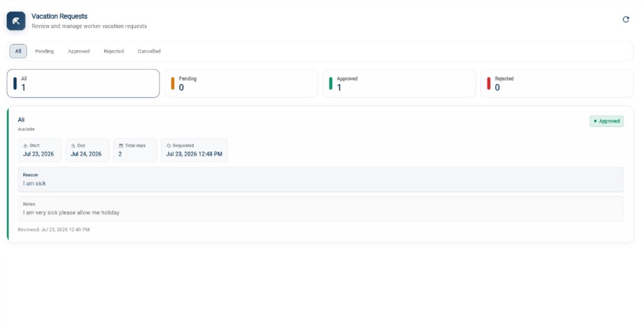Click the Available status under Ali
Viewport: 644px width, 328px height.
click(x=26, y=129)
